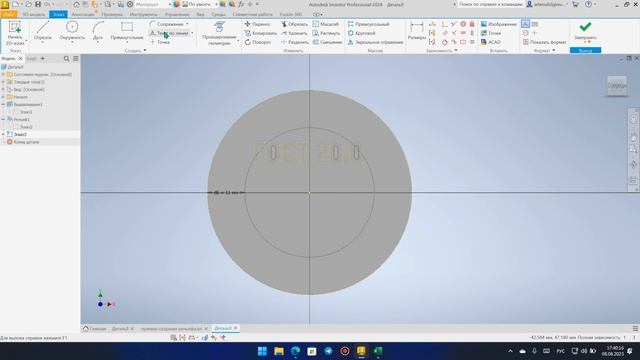
Task: Select Конец детали in browser
Action: 23,142
